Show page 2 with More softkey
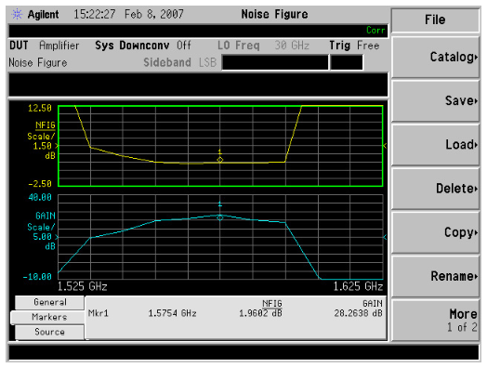 click(436, 320)
